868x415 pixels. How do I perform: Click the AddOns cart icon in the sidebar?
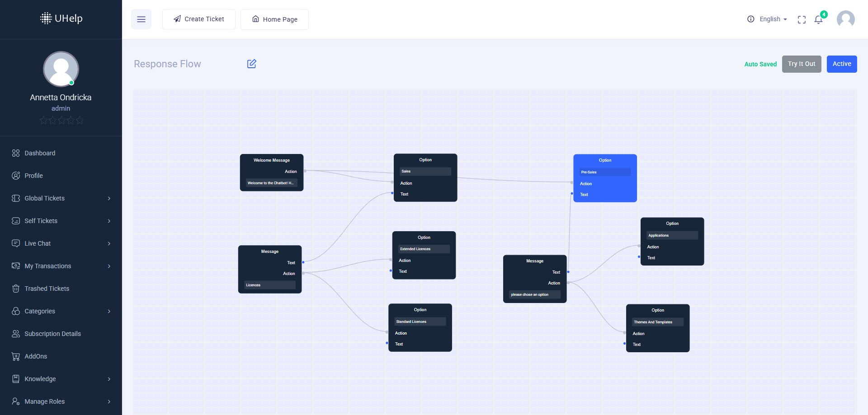click(x=16, y=356)
